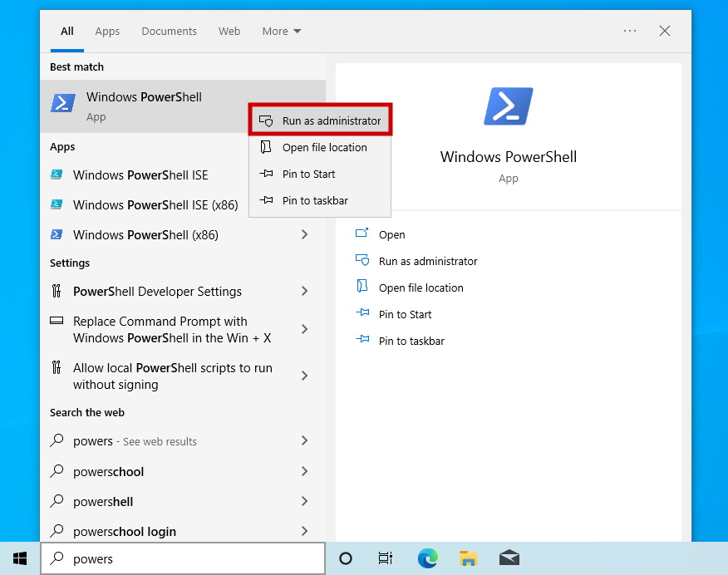This screenshot has width=728, height=575.
Task: Open the Microsoft Edge taskbar icon
Action: [x=427, y=558]
